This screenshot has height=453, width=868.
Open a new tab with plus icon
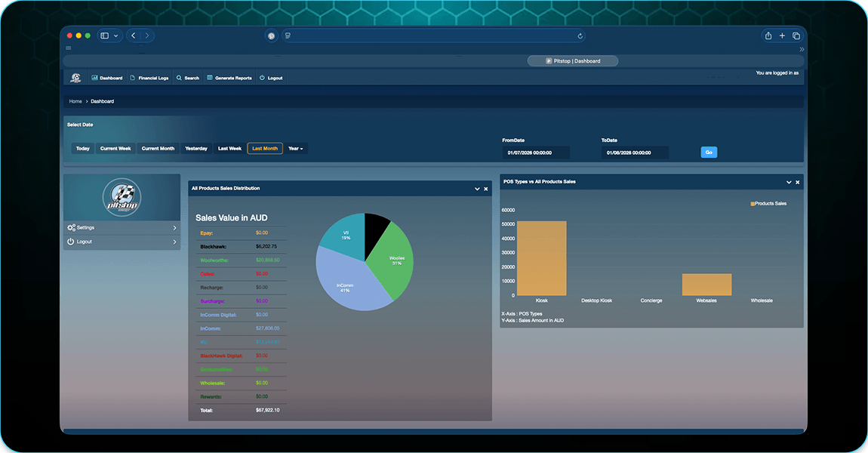coord(782,35)
